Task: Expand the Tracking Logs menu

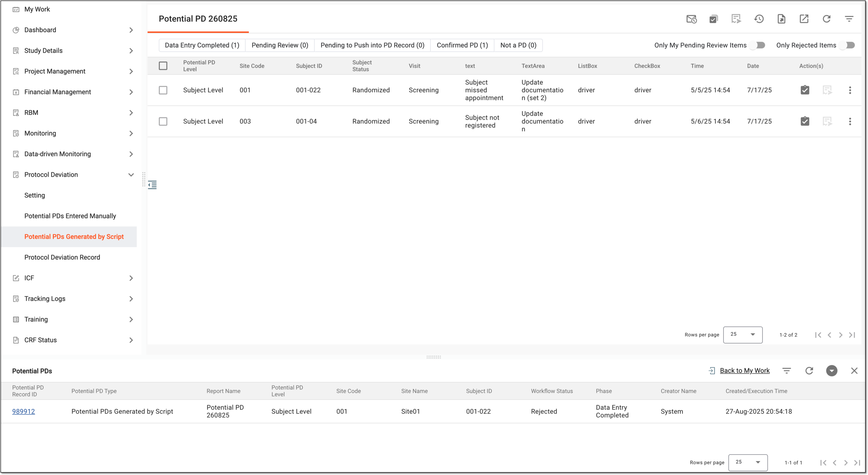Action: click(x=131, y=299)
